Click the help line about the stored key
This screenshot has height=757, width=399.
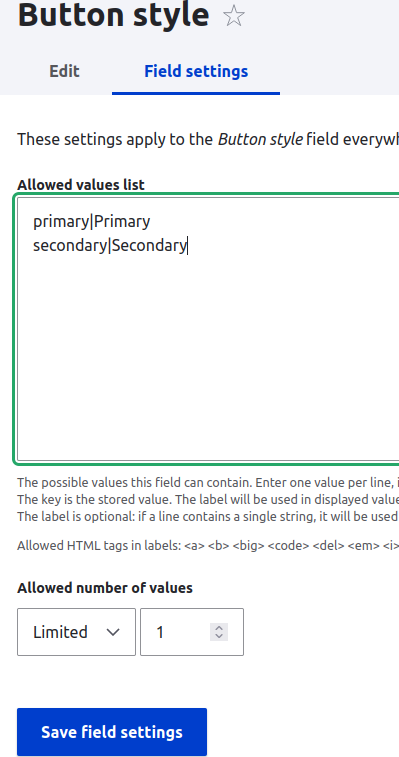point(208,499)
